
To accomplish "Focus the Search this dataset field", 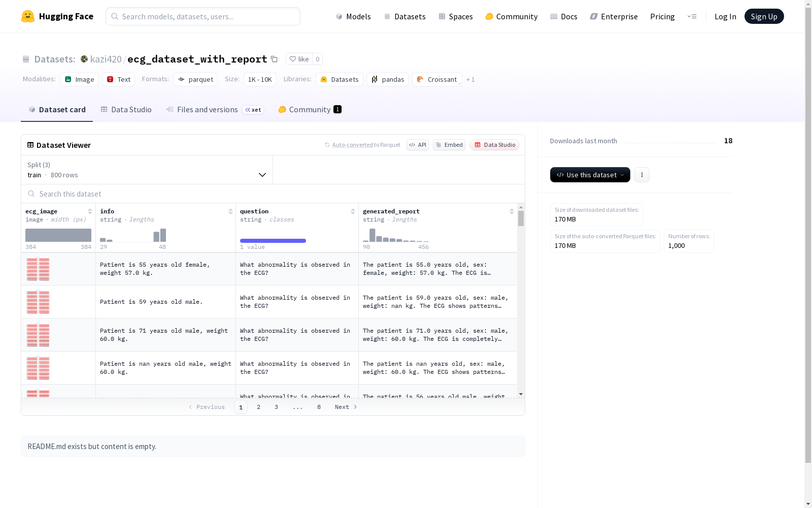I will [273, 194].
